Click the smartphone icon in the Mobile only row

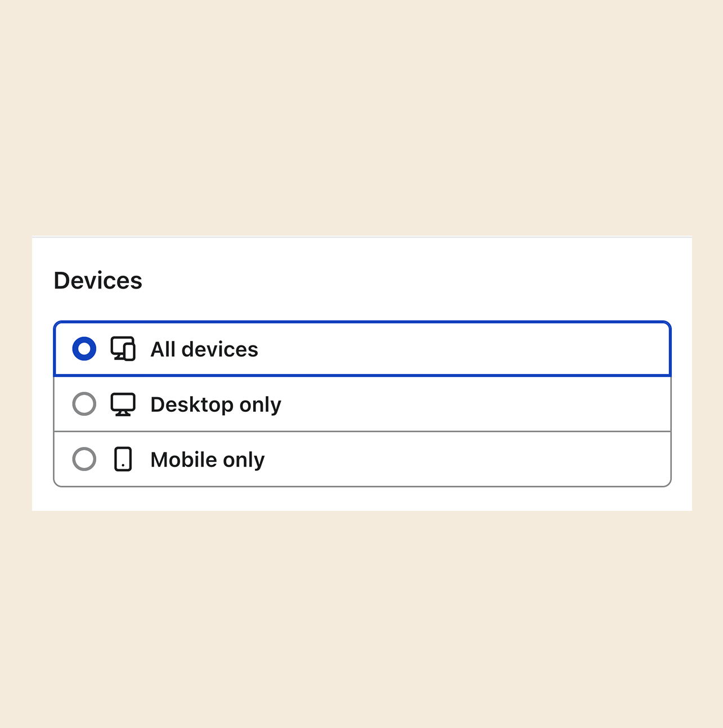coord(123,459)
